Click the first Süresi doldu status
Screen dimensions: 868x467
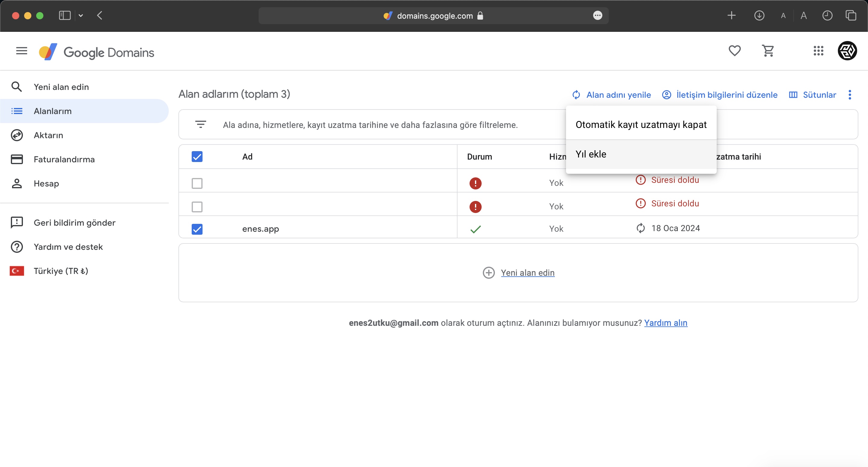[675, 180]
